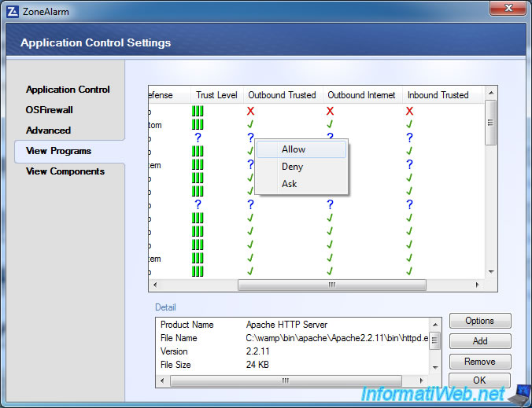Click the Detail panel scroll-up arrow
The height and width of the screenshot is (408, 532).
click(435, 325)
